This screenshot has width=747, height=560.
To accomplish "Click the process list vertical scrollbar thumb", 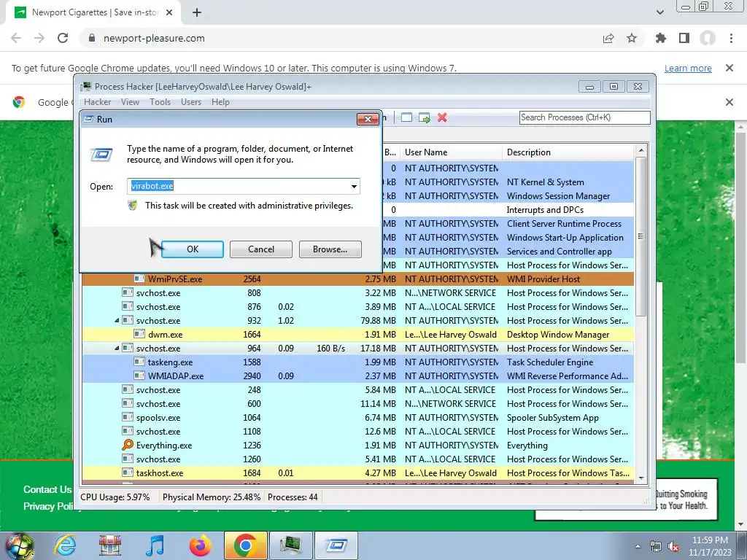I will click(x=640, y=236).
